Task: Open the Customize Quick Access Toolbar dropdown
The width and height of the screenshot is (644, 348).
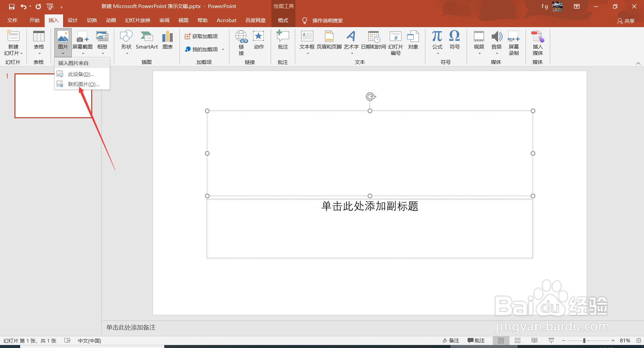Action: point(61,7)
